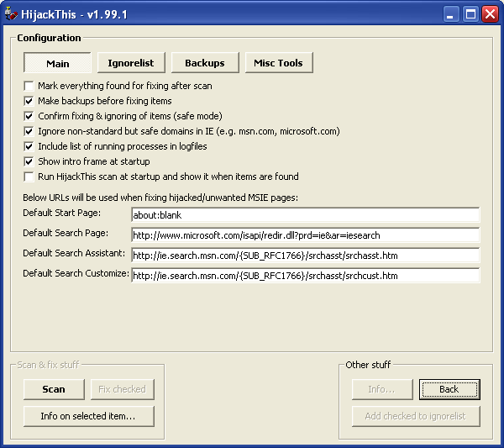Uncheck Include list of running processes

29,146
